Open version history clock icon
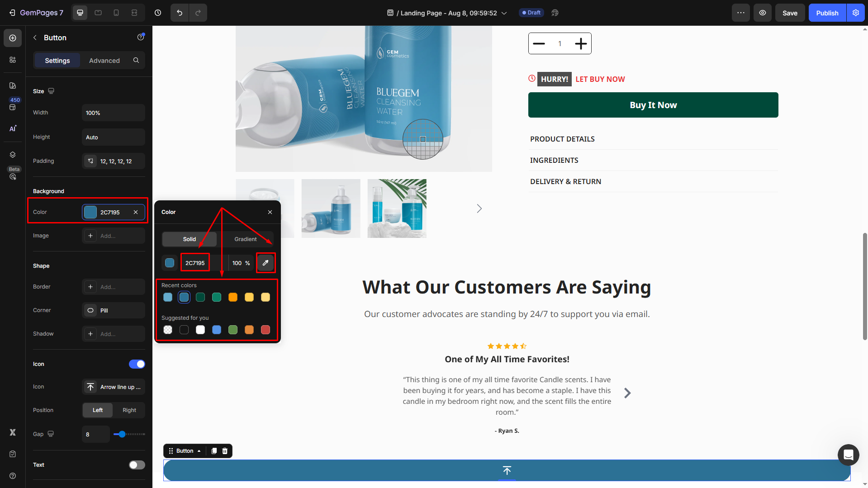This screenshot has width=868, height=488. pos(158,13)
